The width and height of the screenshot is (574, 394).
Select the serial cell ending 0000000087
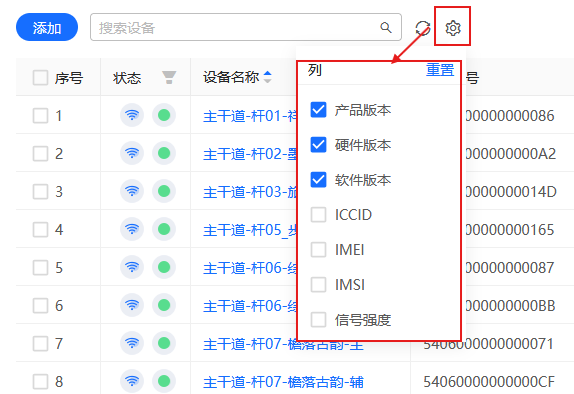(509, 268)
